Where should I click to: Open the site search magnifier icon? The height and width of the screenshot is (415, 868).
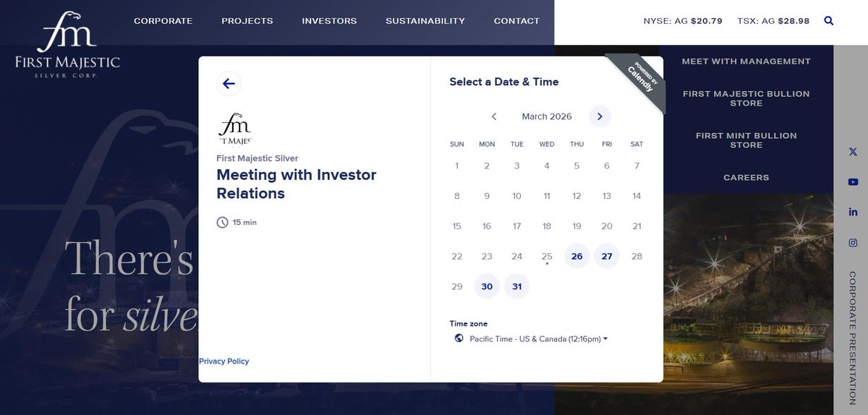(x=829, y=21)
